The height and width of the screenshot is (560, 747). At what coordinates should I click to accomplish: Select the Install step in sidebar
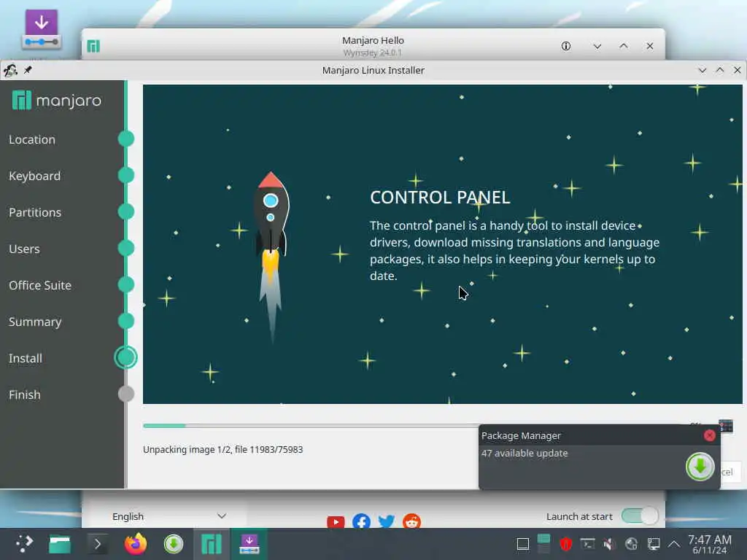(26, 358)
